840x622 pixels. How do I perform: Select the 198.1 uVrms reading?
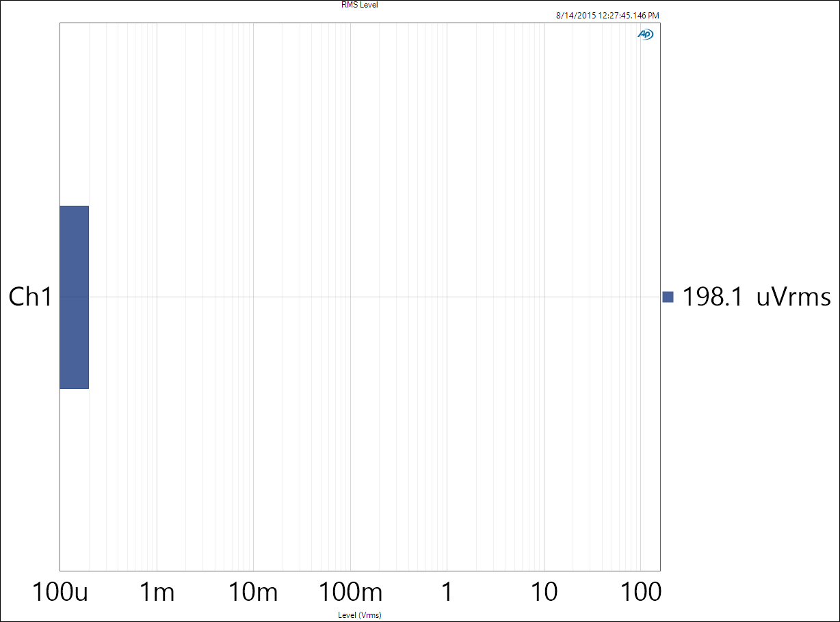pyautogui.click(x=757, y=297)
